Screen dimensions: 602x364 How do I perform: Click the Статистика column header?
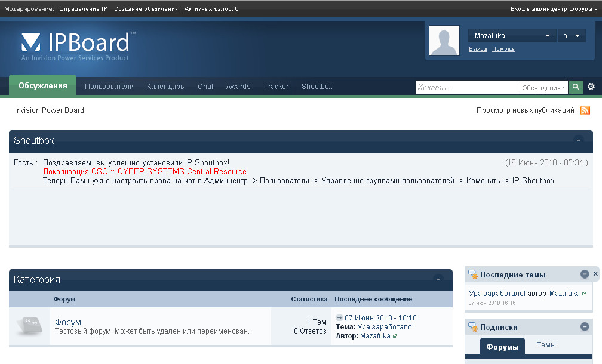pos(309,299)
